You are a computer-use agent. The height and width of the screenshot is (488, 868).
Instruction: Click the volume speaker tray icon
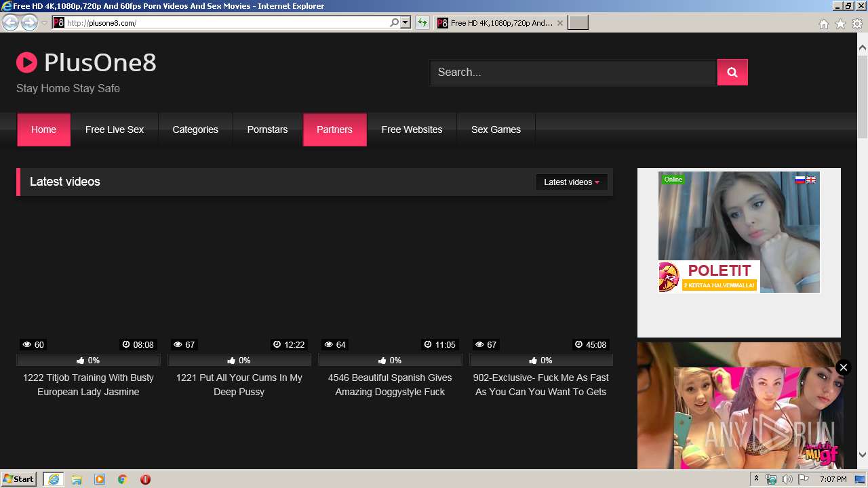[787, 479]
